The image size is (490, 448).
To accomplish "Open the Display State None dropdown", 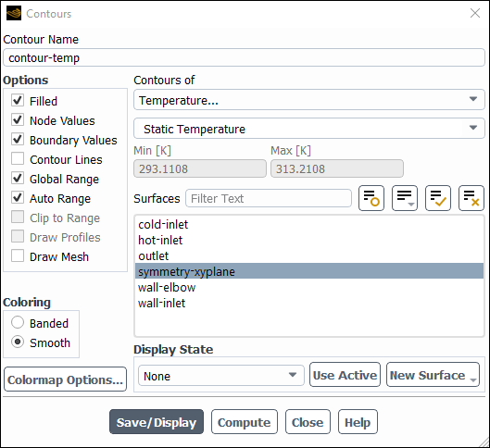I will click(221, 375).
